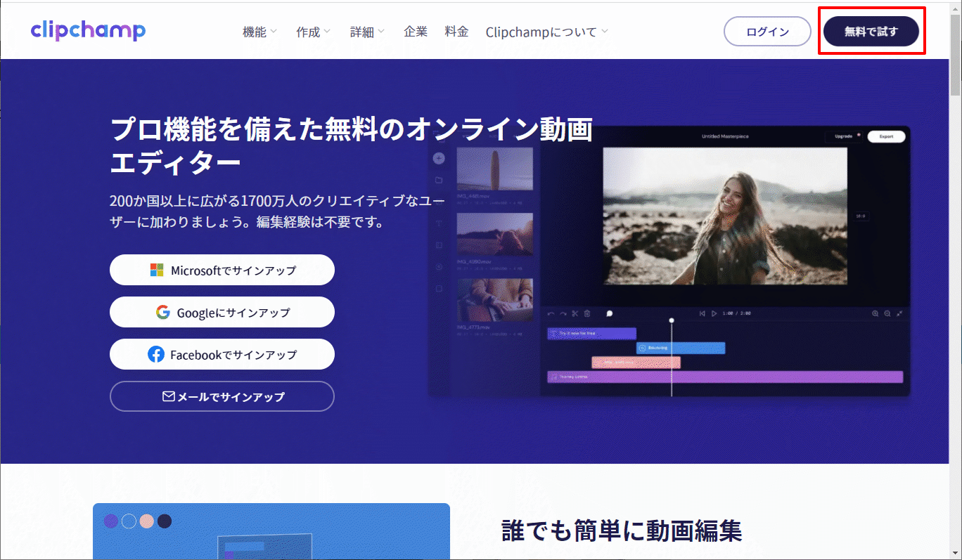Click the white playhead marker on the timeline

[x=672, y=321]
